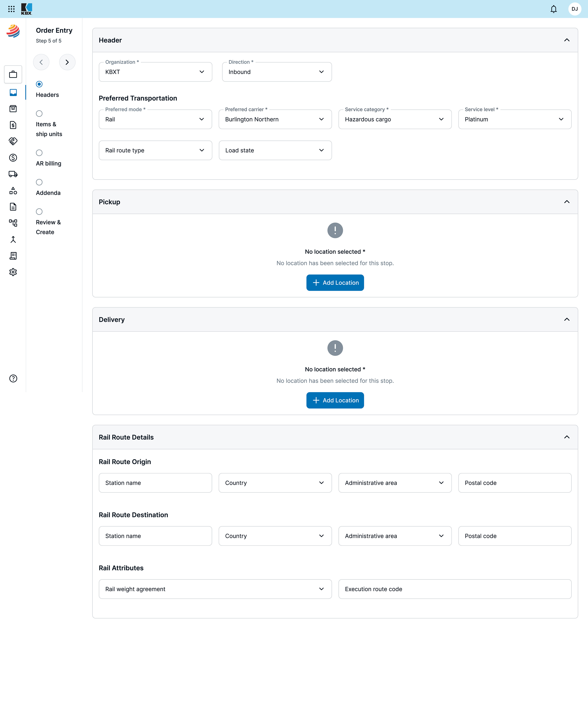Go to previous step arrow

41,62
